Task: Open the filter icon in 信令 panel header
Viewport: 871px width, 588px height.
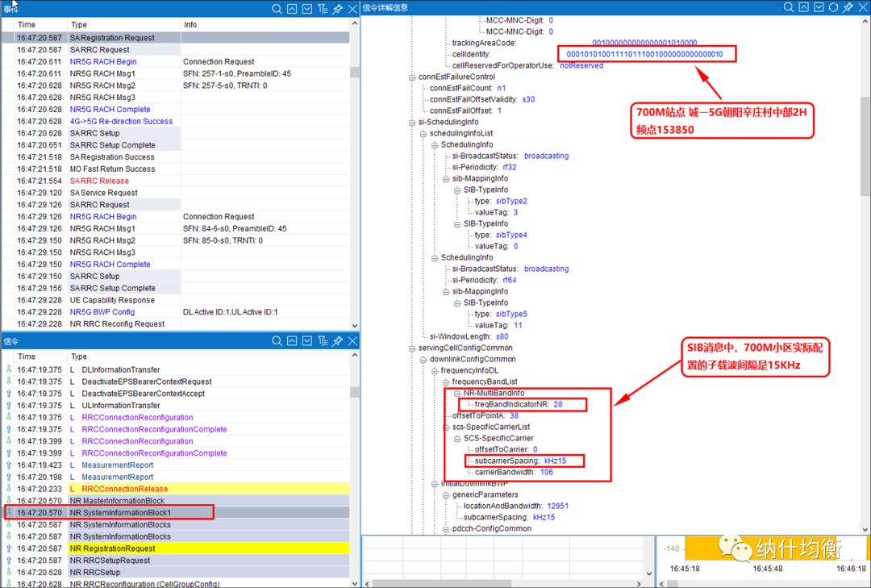Action: point(323,340)
